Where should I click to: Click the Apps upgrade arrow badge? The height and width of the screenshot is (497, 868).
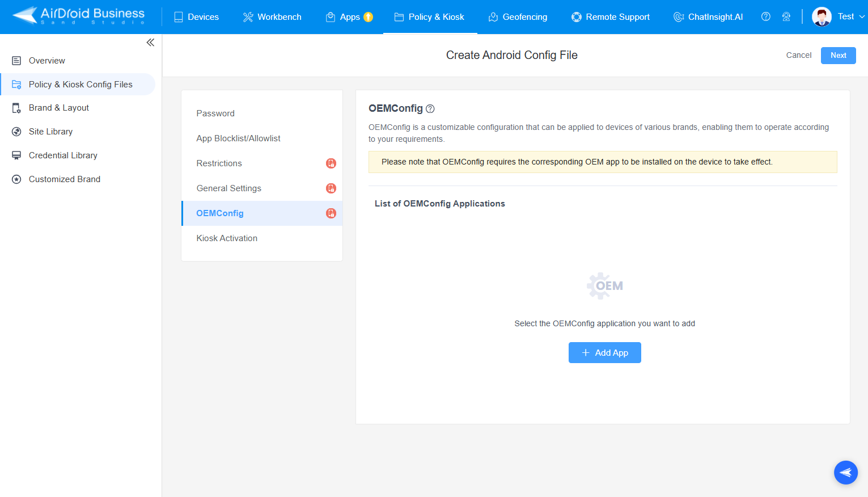[x=369, y=17]
